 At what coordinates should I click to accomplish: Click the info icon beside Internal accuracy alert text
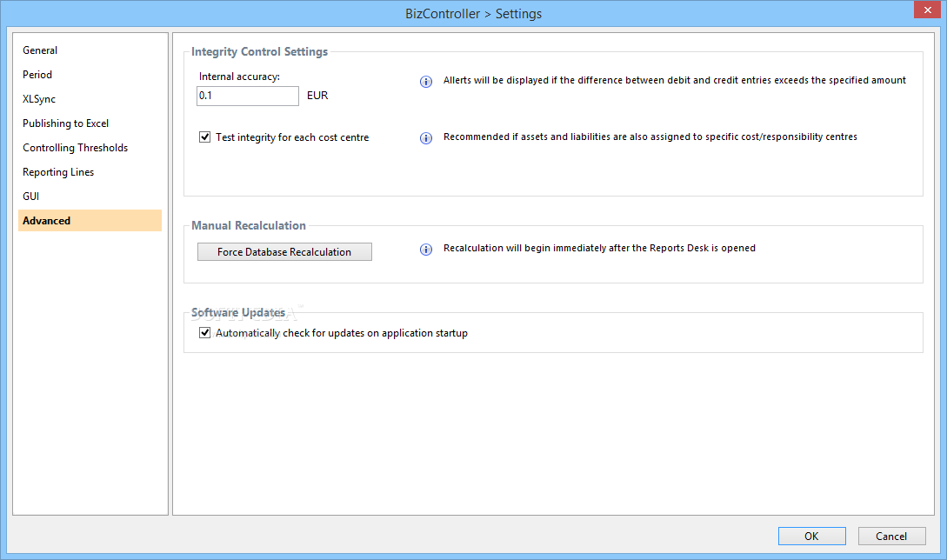(x=426, y=82)
